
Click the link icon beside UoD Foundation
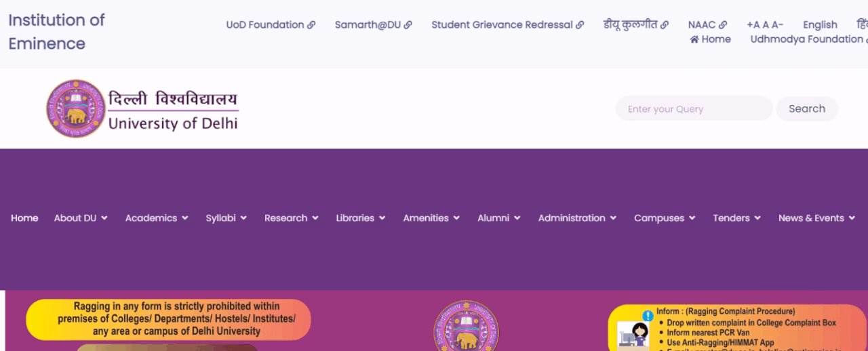click(x=311, y=25)
